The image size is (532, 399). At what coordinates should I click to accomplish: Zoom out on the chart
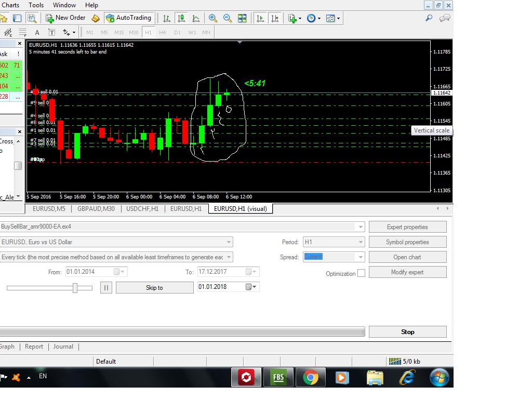pos(228,18)
